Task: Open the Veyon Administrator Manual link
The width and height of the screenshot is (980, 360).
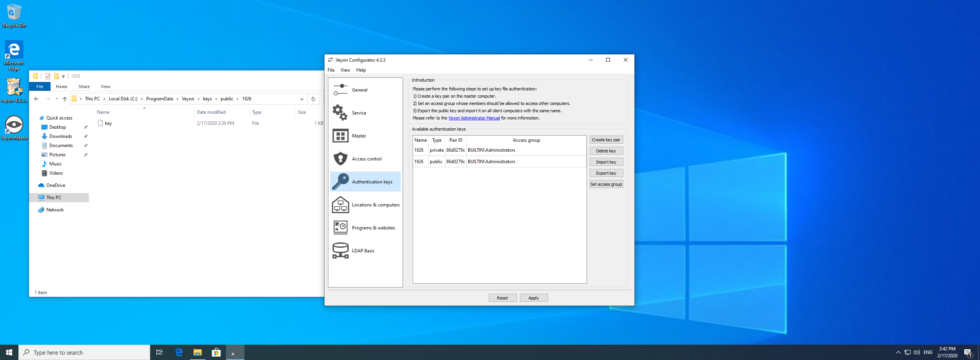Action: coord(474,118)
